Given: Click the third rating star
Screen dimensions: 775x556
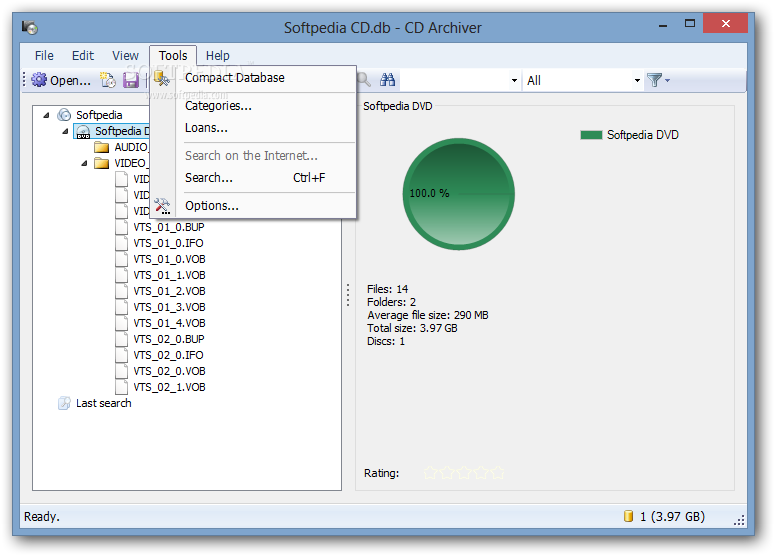Looking at the screenshot, I should [464, 473].
